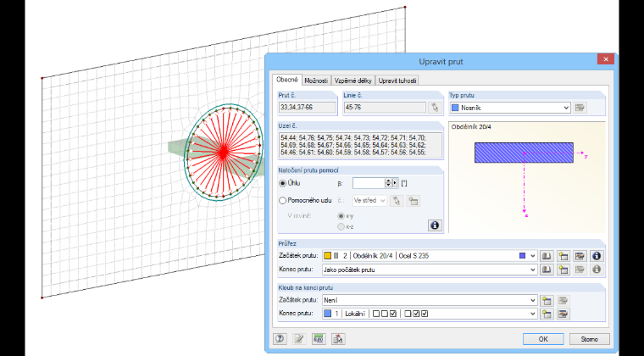Open the Není hinge dropdown
The height and width of the screenshot is (356, 644).
point(533,300)
